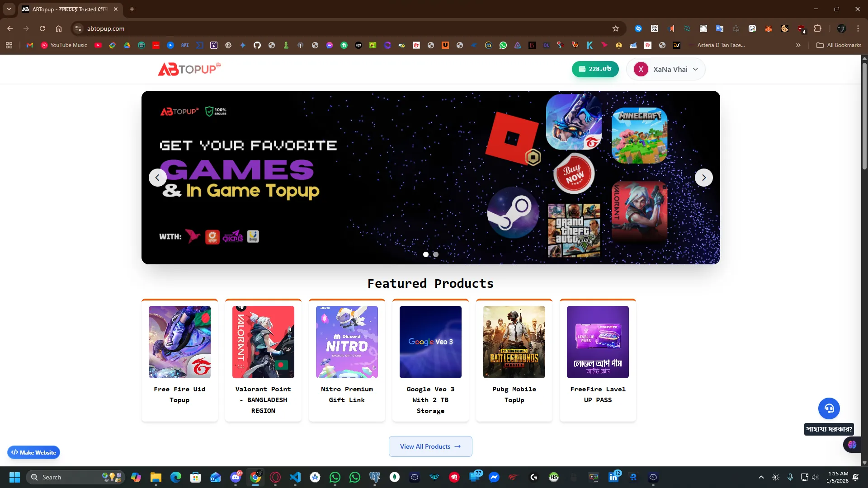868x488 pixels.
Task: Open the ABtopup chat support widget
Action: point(829,408)
